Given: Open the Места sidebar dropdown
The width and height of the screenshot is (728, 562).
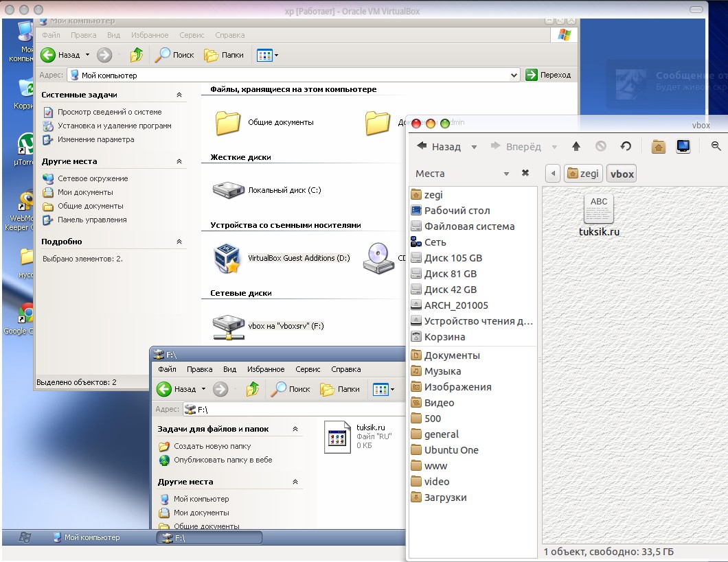Looking at the screenshot, I should 506,174.
